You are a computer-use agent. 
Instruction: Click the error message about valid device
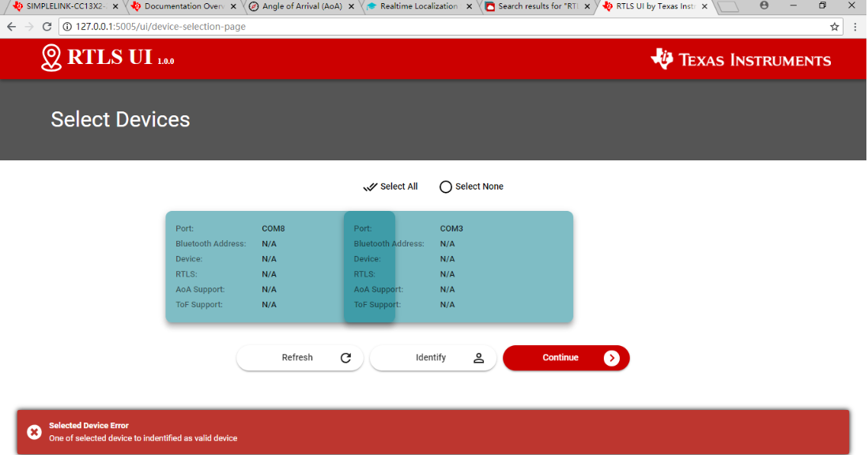pos(143,438)
